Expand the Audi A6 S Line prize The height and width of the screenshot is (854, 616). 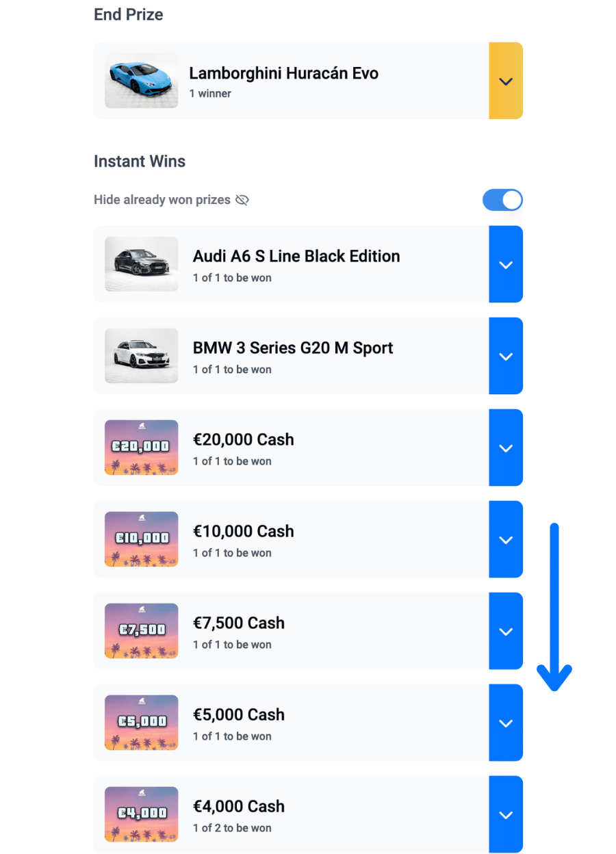506,265
